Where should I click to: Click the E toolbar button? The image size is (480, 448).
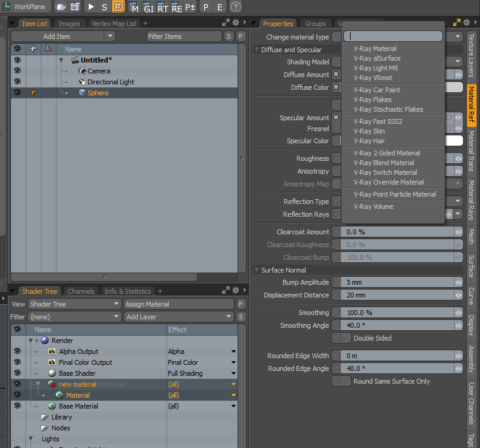tap(220, 7)
